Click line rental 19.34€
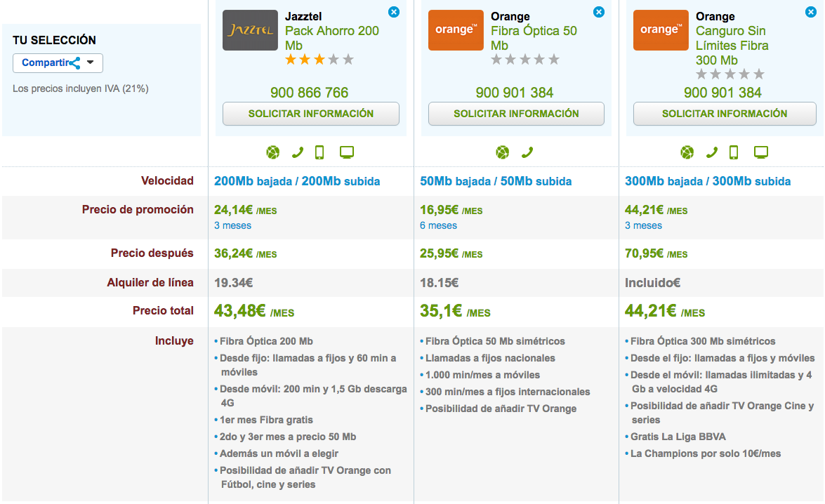Screen dimensions: 825x504 (234, 283)
